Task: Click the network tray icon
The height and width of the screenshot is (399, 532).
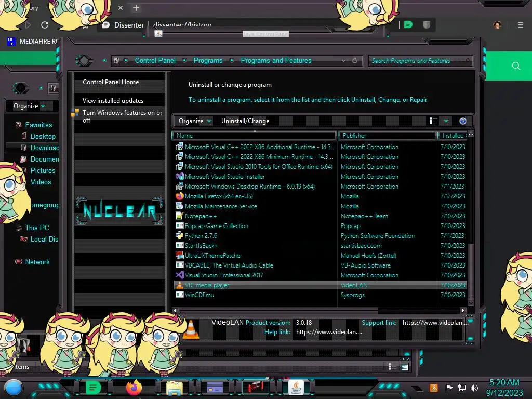Action: 462,388
